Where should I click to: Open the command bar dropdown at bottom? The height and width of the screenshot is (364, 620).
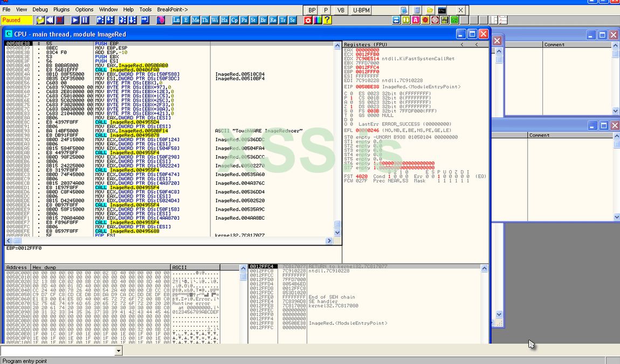point(119,351)
